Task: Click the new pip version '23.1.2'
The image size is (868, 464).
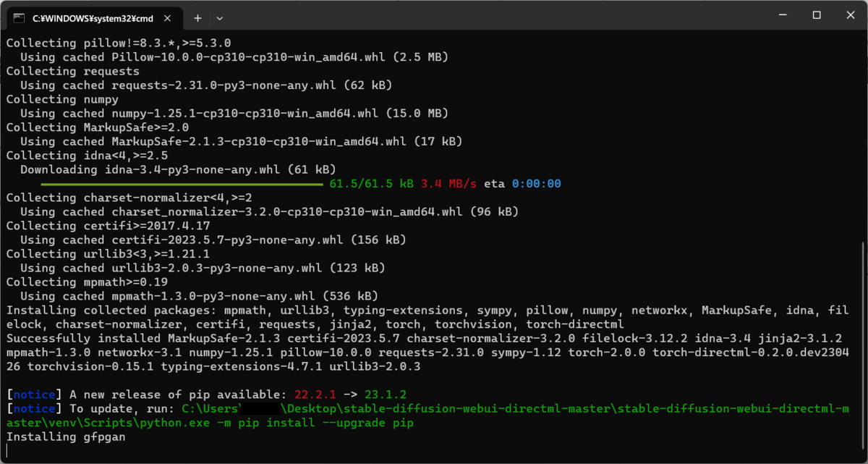Action: 386,395
